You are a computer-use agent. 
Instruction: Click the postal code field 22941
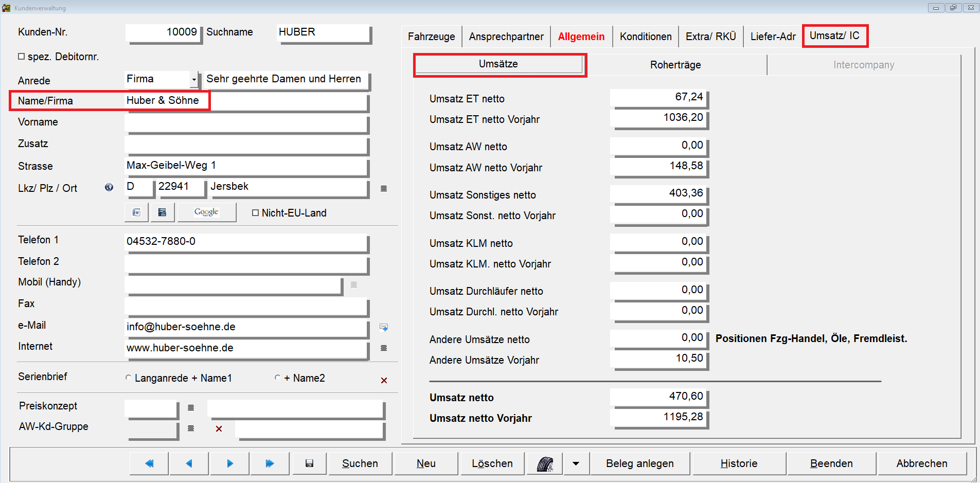pos(181,187)
